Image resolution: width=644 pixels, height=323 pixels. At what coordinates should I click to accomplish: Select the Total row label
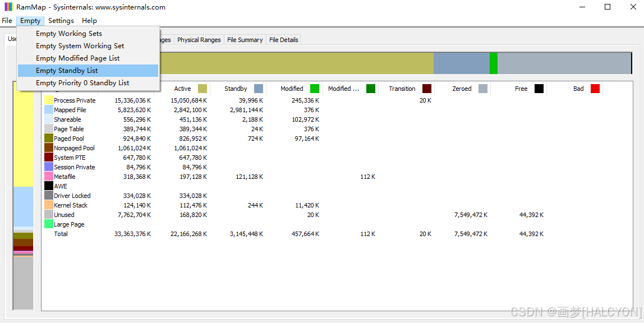coord(61,234)
